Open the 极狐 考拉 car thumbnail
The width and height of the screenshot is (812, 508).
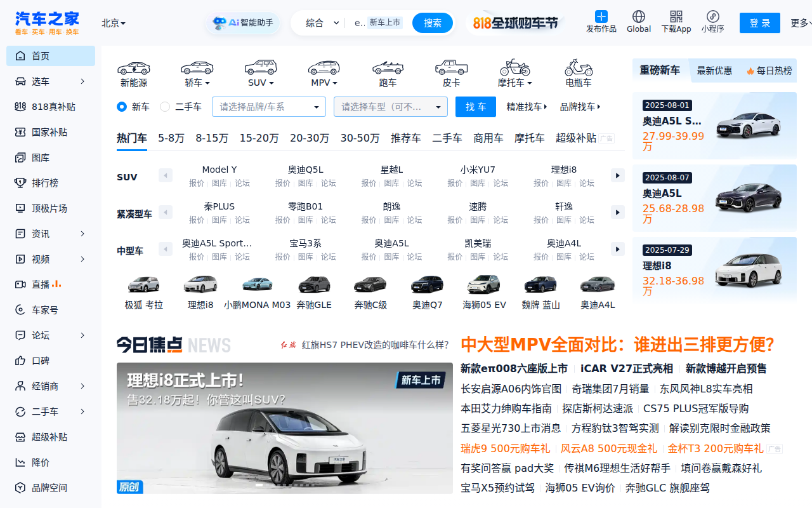(x=143, y=293)
